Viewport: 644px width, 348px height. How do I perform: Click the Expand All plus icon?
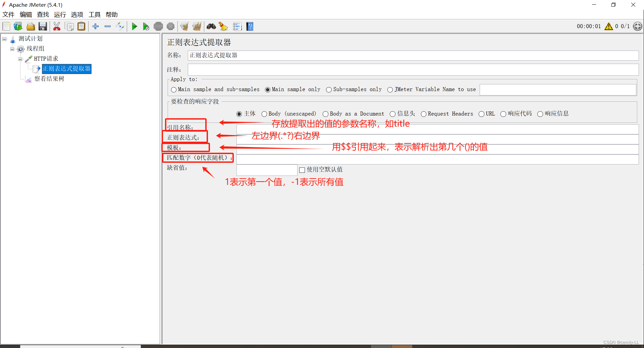click(96, 26)
